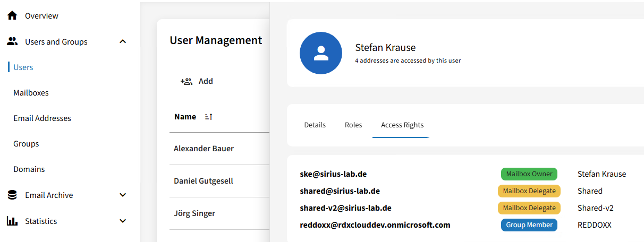Click the green Mailbox Owner badge

coord(529,174)
